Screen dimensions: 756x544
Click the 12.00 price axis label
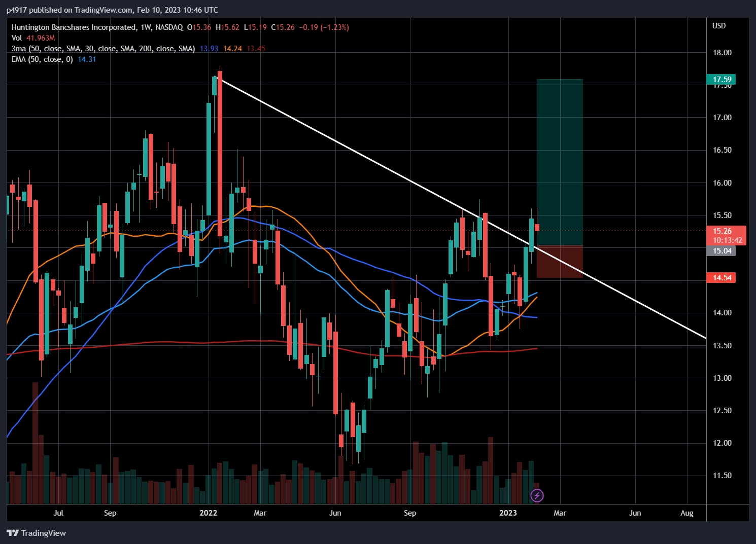[x=722, y=443]
